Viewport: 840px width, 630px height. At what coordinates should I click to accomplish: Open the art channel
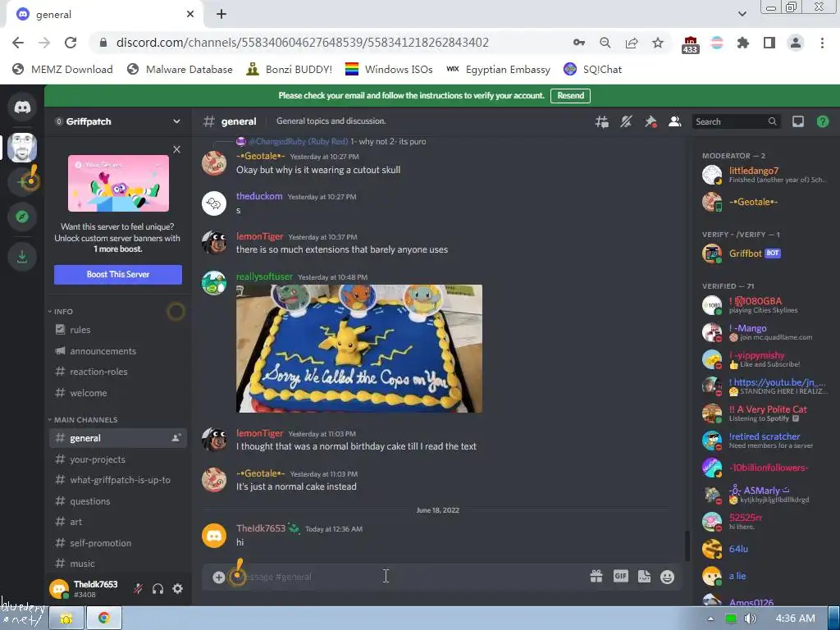click(118, 522)
